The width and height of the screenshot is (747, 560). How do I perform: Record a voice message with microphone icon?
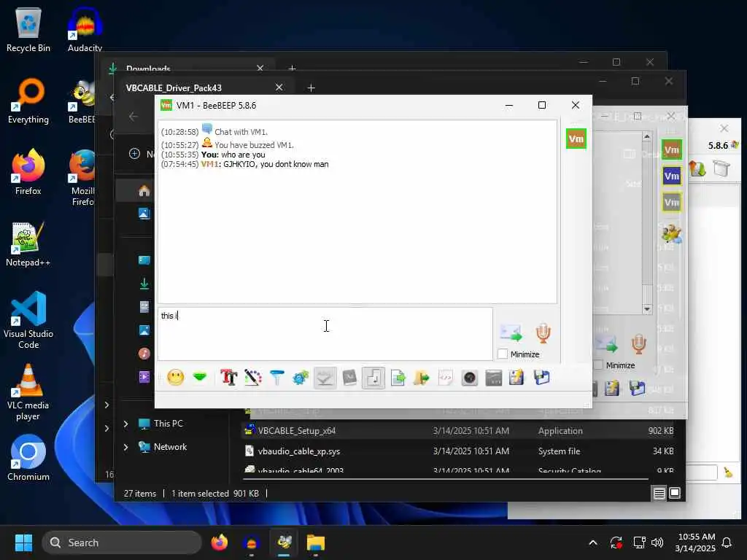tap(543, 332)
